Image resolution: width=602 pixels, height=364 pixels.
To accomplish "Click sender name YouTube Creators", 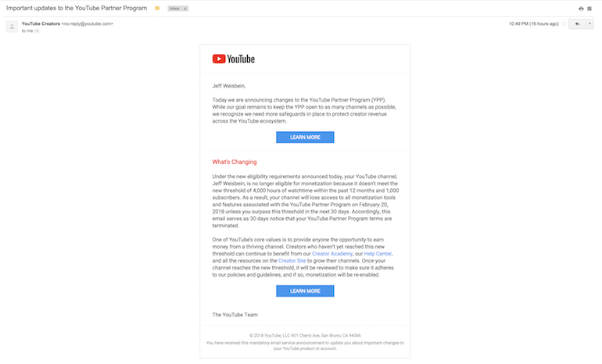I will click(x=40, y=23).
